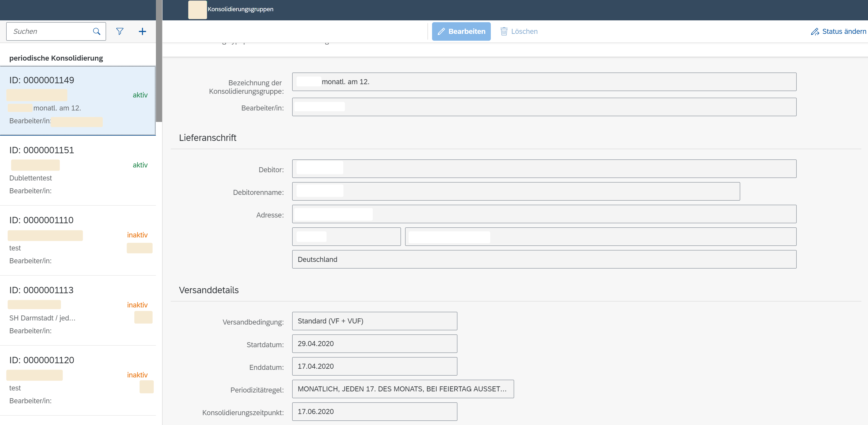Image resolution: width=868 pixels, height=425 pixels.
Task: Click the periodische Konsolidierung group header
Action: pyautogui.click(x=56, y=58)
